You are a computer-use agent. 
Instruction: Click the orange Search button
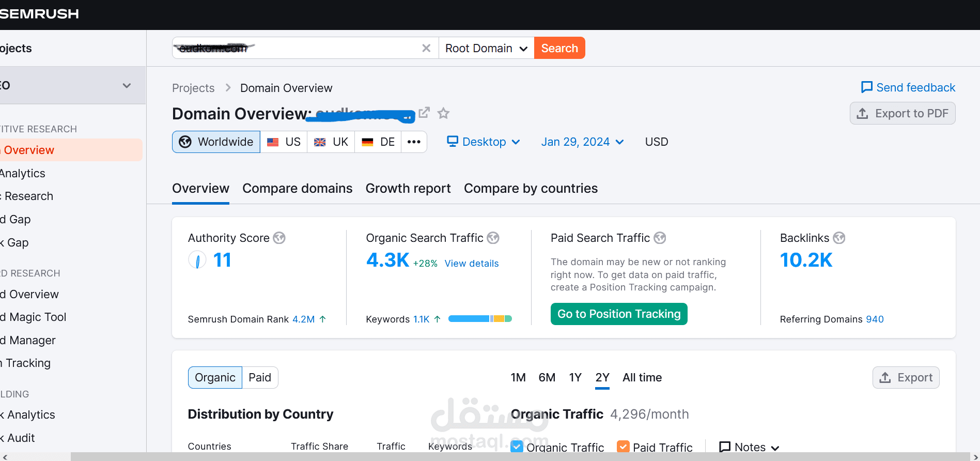point(559,48)
